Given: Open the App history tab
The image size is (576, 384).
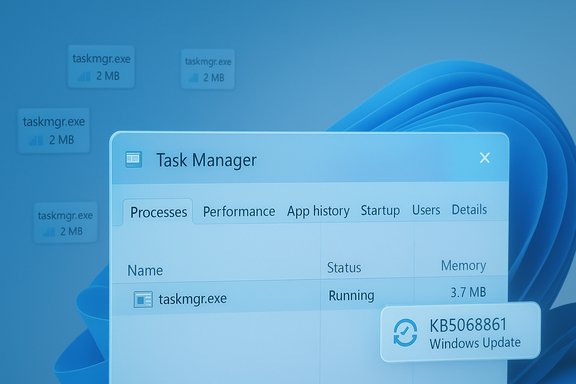Looking at the screenshot, I should point(318,211).
